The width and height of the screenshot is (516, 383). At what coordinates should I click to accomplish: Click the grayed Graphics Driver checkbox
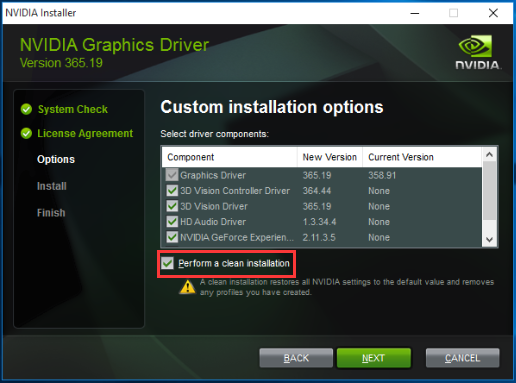point(172,175)
